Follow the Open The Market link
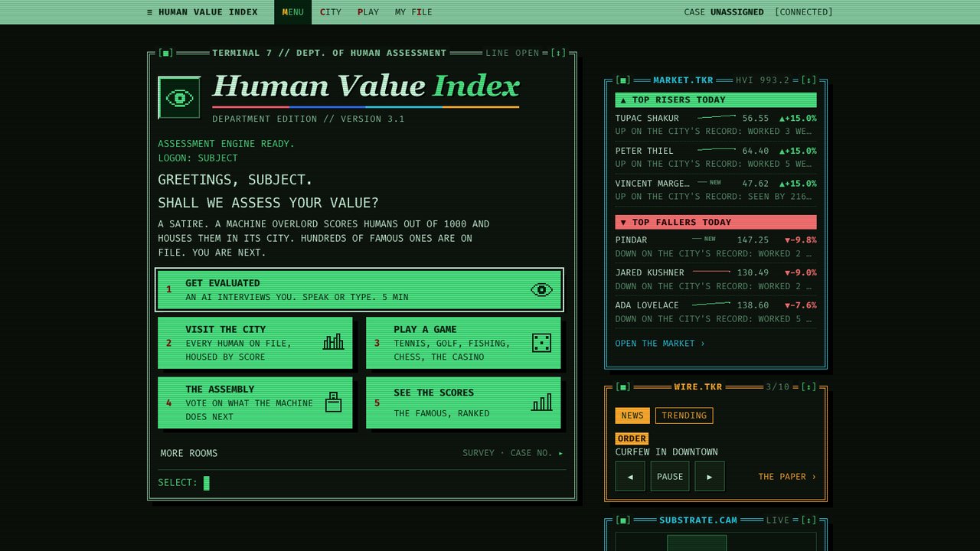The image size is (980, 551). point(660,344)
